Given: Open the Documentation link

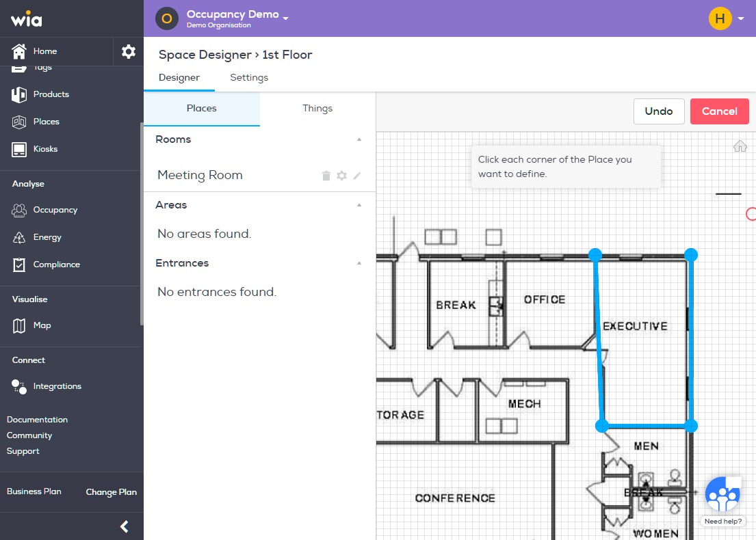Looking at the screenshot, I should click(x=37, y=420).
